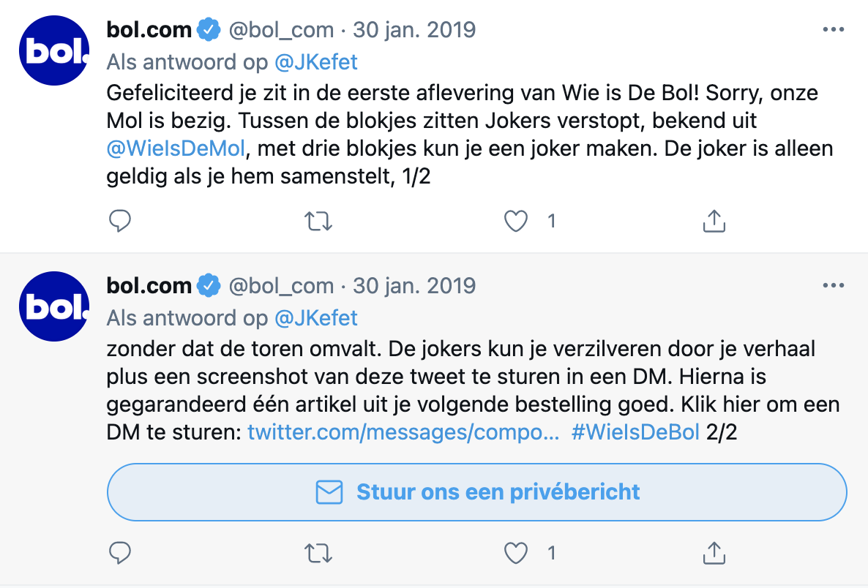This screenshot has height=588, width=868.
Task: Open the @WieIsDeMol mention link
Action: [x=175, y=149]
